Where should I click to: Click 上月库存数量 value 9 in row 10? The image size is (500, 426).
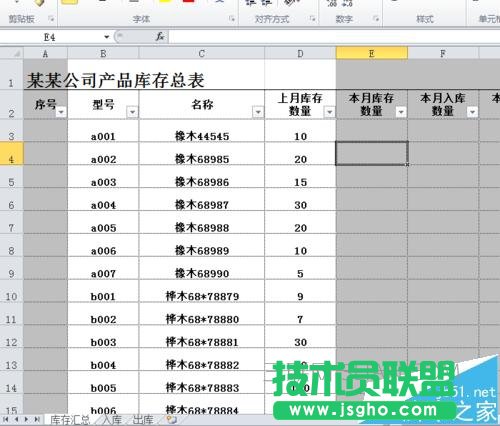(300, 291)
